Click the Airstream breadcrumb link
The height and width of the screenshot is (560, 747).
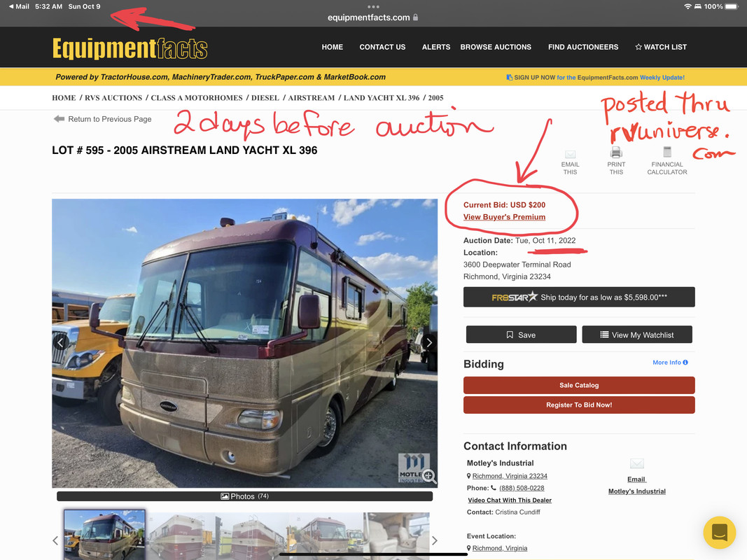click(x=311, y=97)
